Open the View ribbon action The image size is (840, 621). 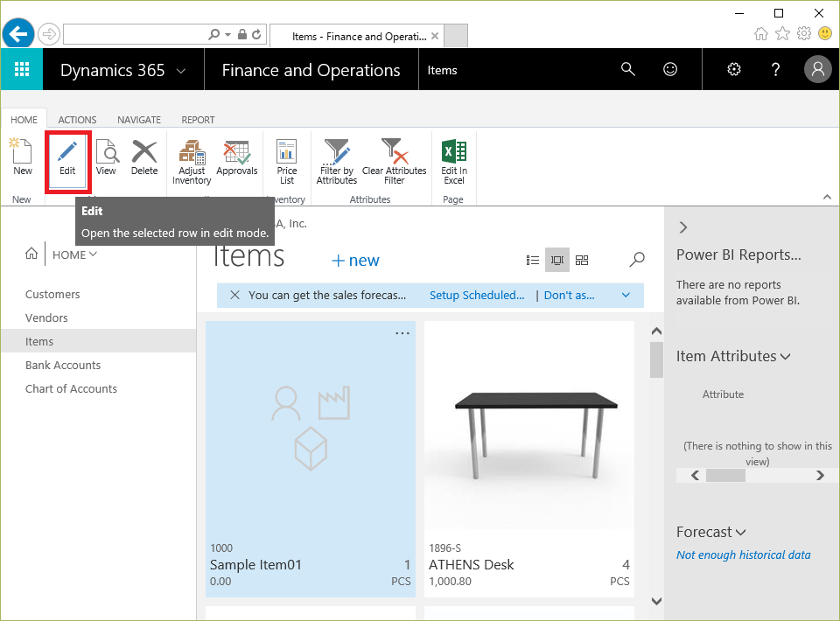point(106,157)
